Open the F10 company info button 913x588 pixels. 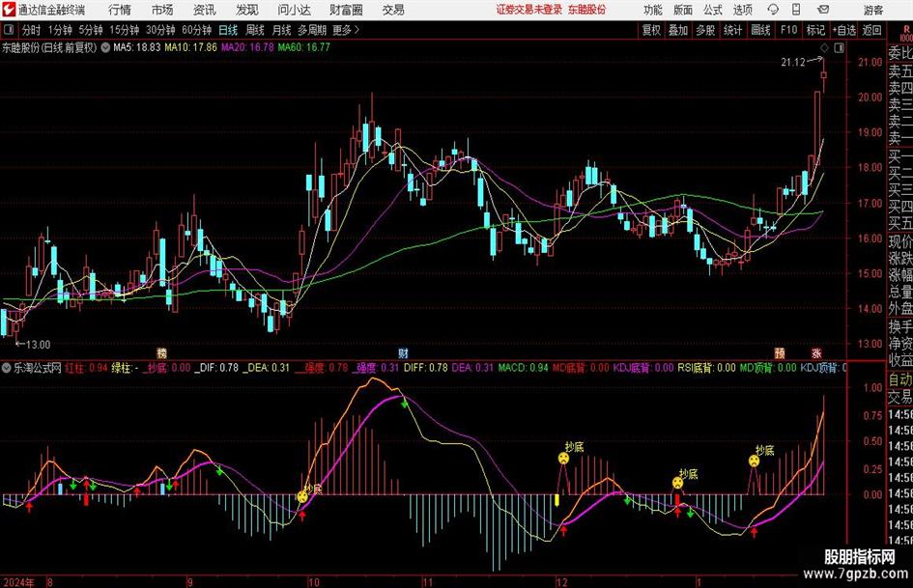(x=789, y=30)
